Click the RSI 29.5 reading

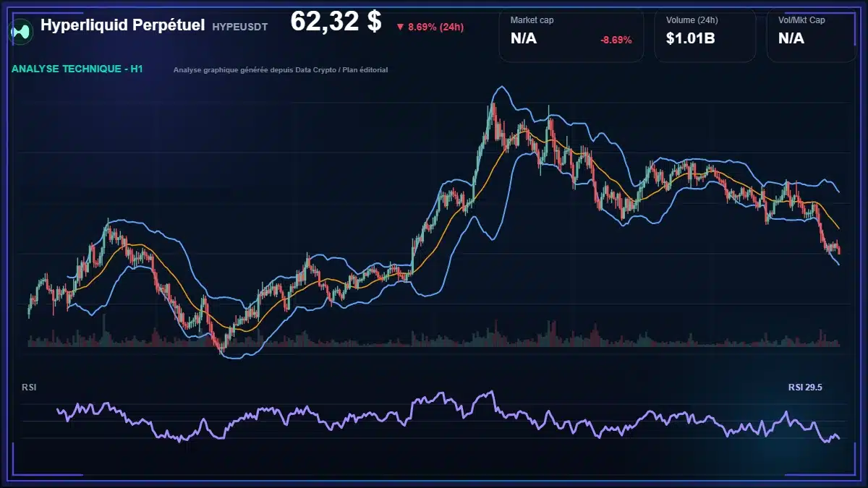805,388
